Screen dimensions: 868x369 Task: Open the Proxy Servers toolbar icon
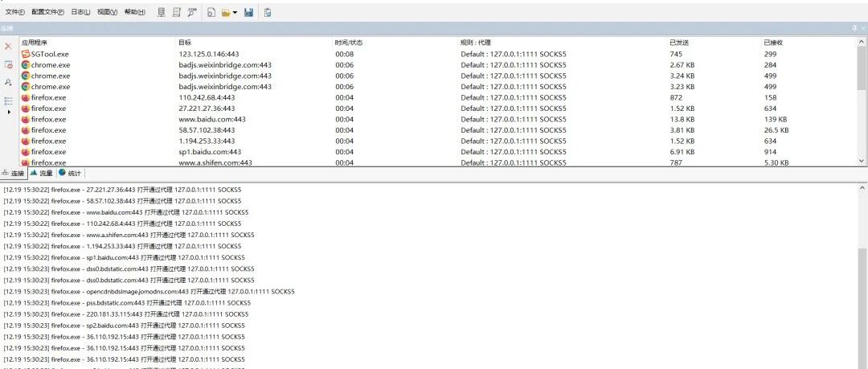pyautogui.click(x=161, y=12)
